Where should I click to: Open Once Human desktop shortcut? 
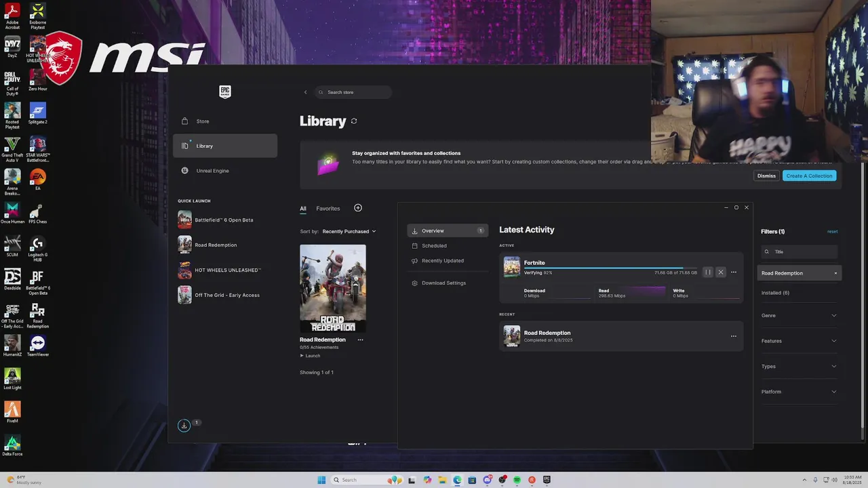click(12, 213)
